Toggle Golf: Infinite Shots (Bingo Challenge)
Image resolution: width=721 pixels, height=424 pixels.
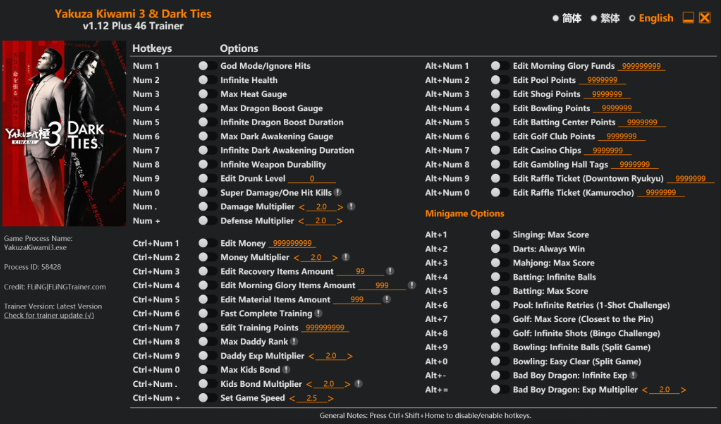(500, 333)
